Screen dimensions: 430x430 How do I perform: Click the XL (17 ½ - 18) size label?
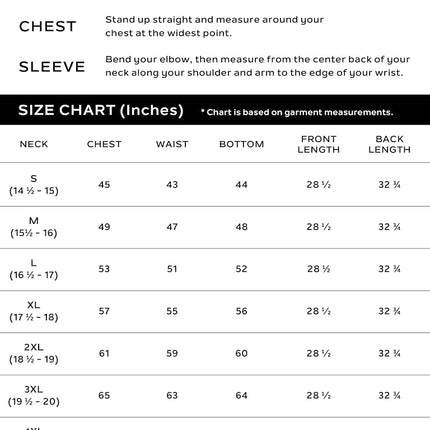pos(34,311)
